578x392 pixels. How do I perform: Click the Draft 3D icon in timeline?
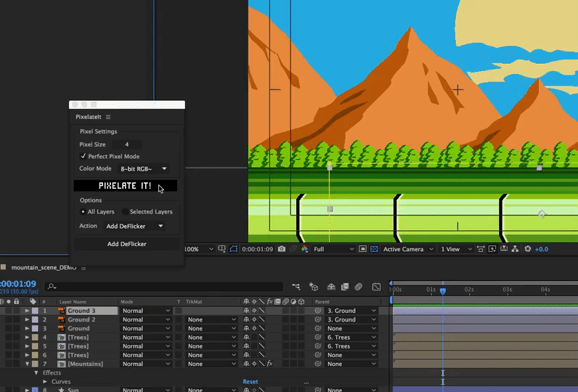313,287
